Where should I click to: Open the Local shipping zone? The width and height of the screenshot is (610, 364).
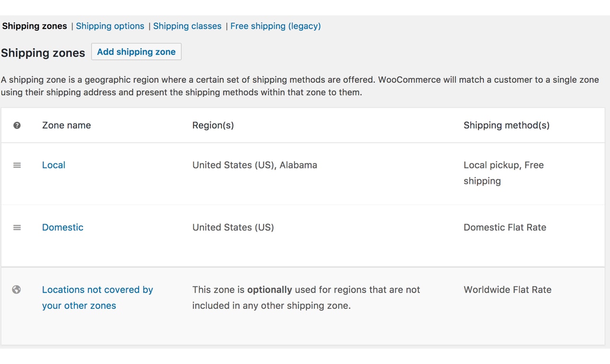[54, 165]
